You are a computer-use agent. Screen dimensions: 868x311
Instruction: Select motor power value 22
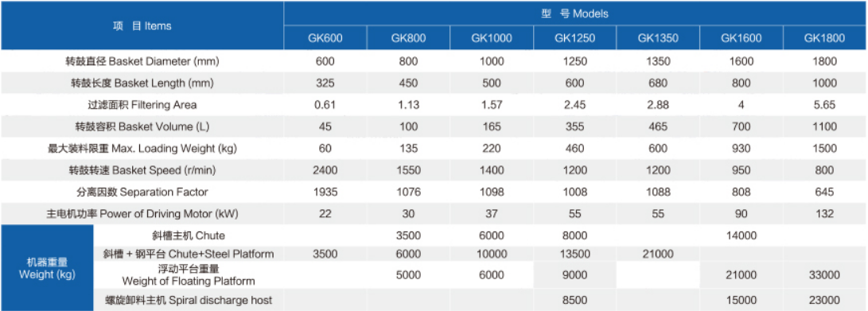[x=325, y=214]
